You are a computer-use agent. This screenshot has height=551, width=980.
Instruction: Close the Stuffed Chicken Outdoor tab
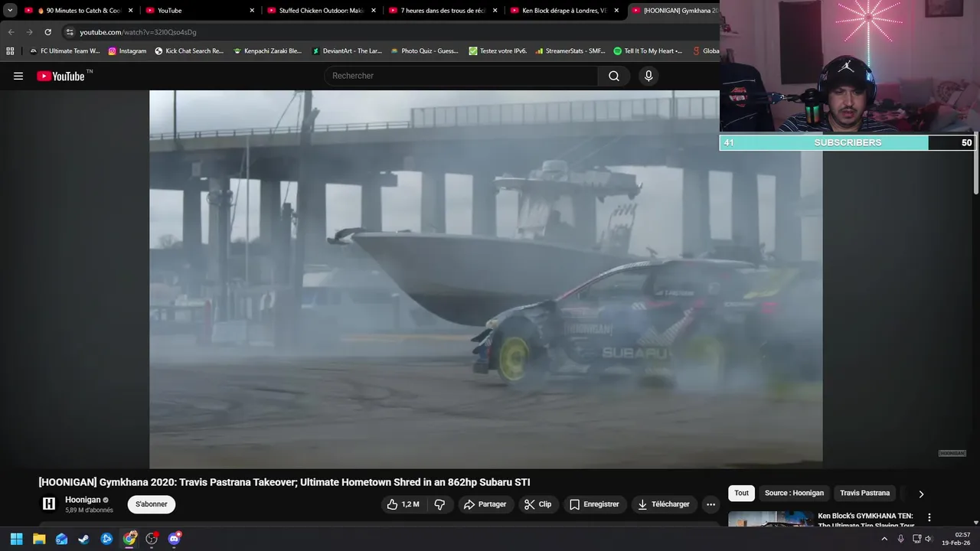[373, 11]
